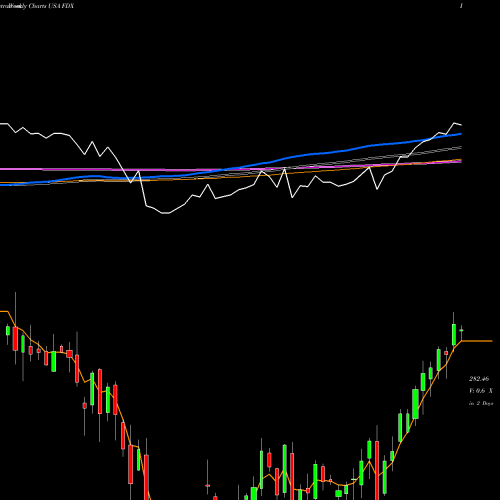Screen dimensions: 500x500
Task: Click the 'in 2 Days' label
Action: pos(481,403)
